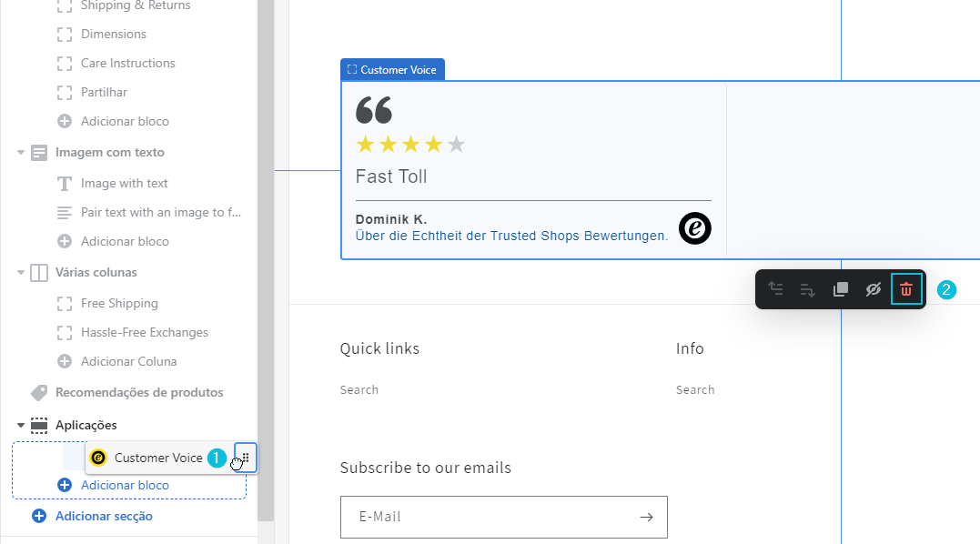Click the paragraph icon for Pair text block
Viewport: 980px width, 544px height.
(65, 213)
